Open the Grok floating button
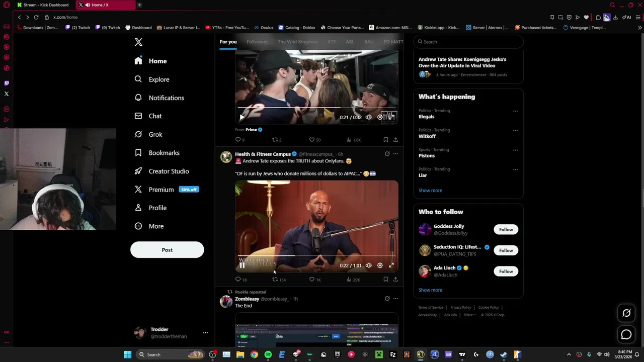The height and width of the screenshot is (362, 644). tap(626, 313)
